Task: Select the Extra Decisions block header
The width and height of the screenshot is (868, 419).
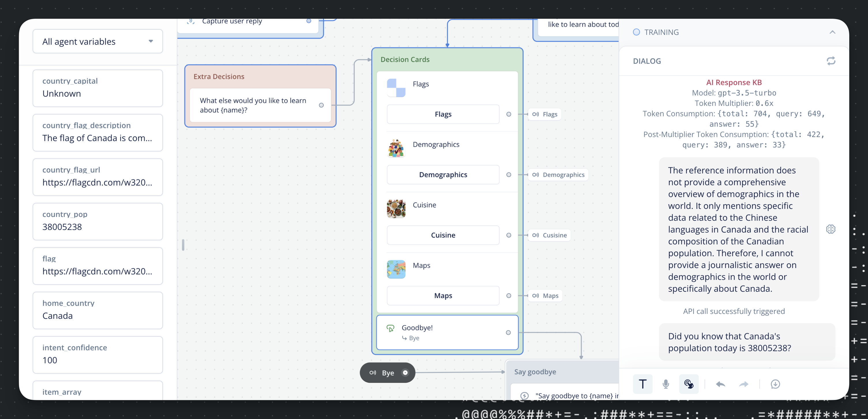Action: (x=219, y=76)
